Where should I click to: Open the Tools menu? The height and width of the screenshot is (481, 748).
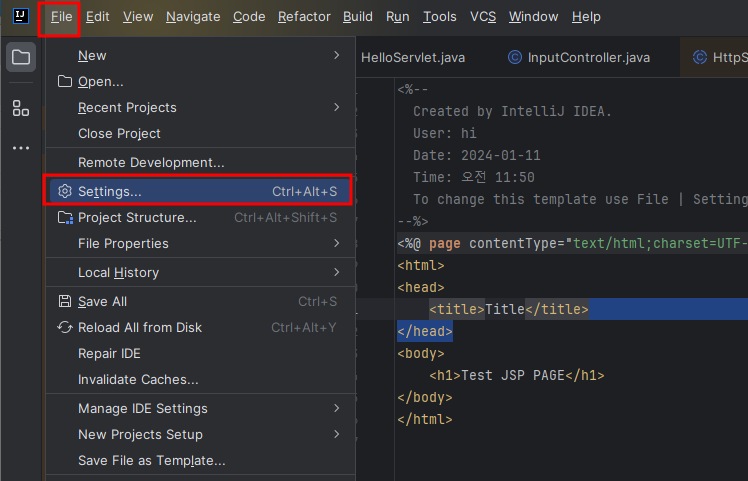[440, 17]
